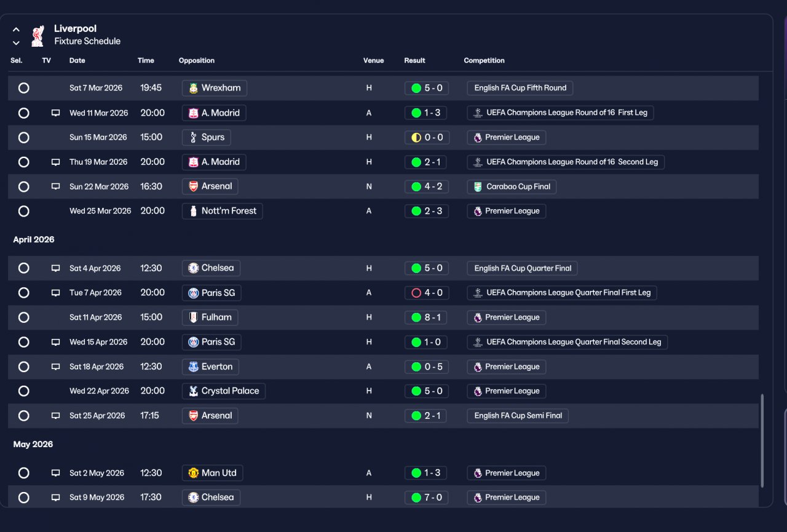Select the radio button for the Fulham fixture
This screenshot has width=787, height=532.
coord(23,317)
